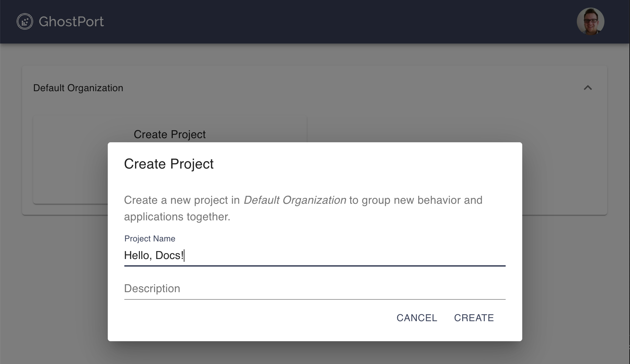The image size is (630, 364).
Task: Select the text Hello, Docs! in the name field
Action: 155,256
